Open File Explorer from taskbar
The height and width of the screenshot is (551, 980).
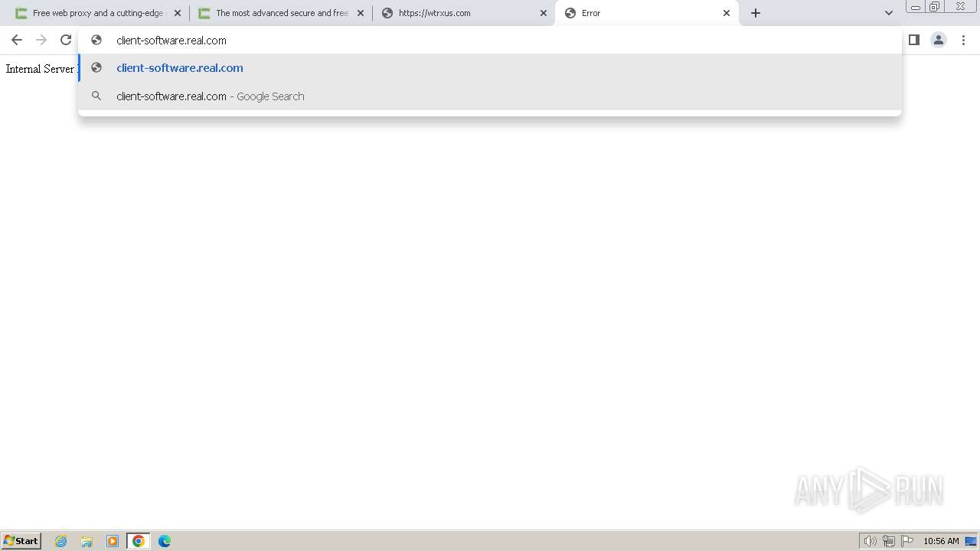(x=87, y=541)
